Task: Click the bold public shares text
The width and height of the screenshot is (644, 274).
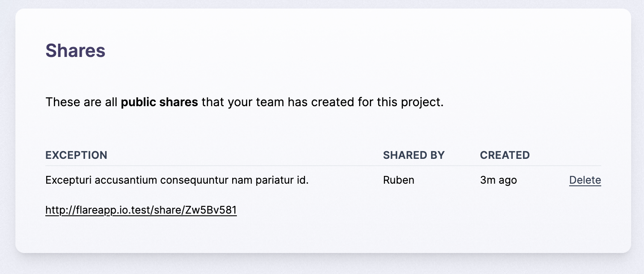Action: pyautogui.click(x=159, y=102)
